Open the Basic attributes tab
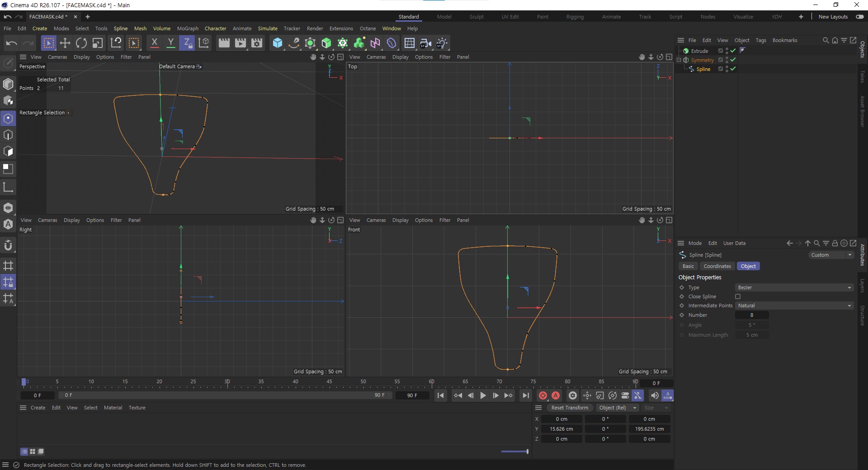The height and width of the screenshot is (470, 868). [688, 266]
